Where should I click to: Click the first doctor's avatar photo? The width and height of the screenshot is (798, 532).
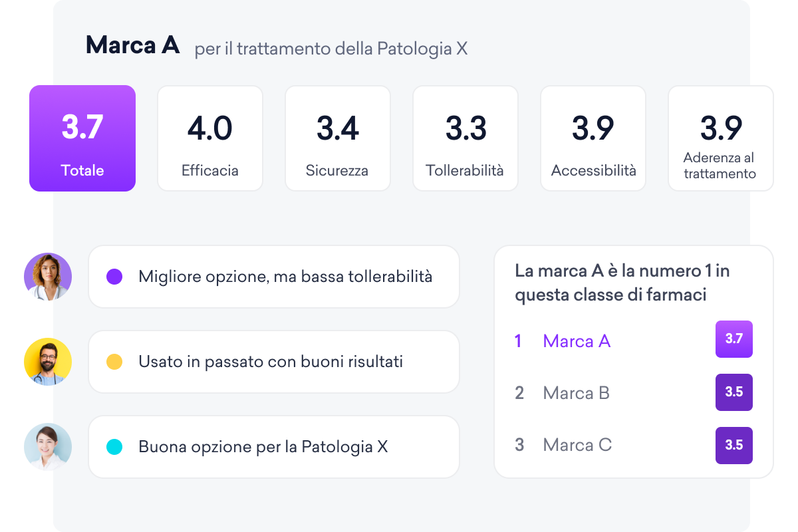click(48, 277)
